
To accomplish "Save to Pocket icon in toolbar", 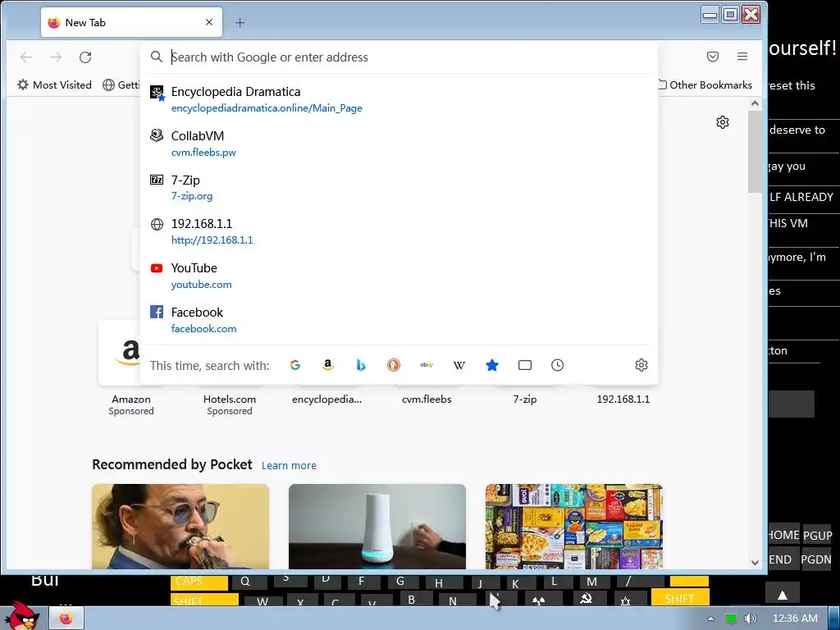I will (x=713, y=57).
